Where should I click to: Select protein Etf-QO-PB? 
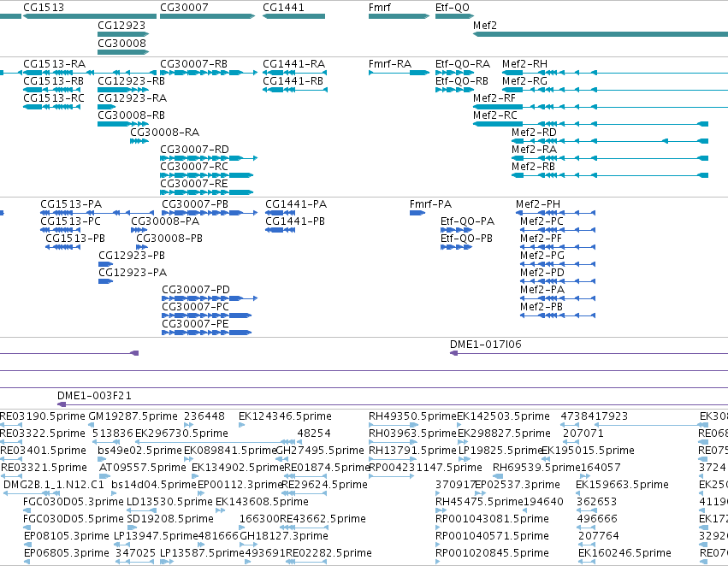(x=466, y=239)
